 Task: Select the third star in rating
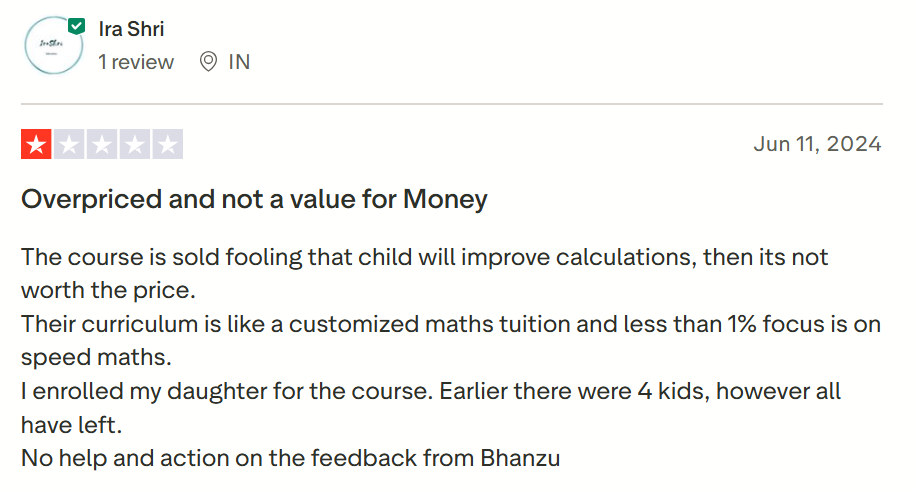(x=102, y=145)
